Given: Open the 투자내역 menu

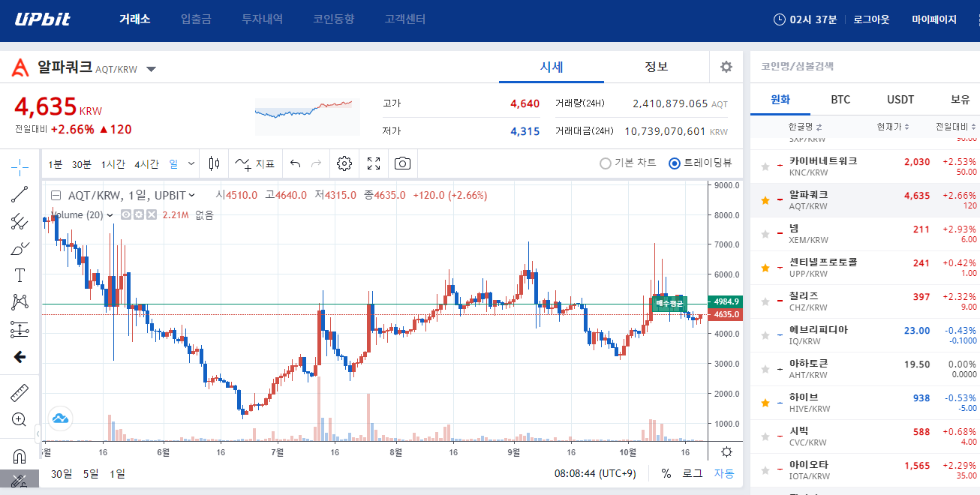Looking at the screenshot, I should [262, 19].
